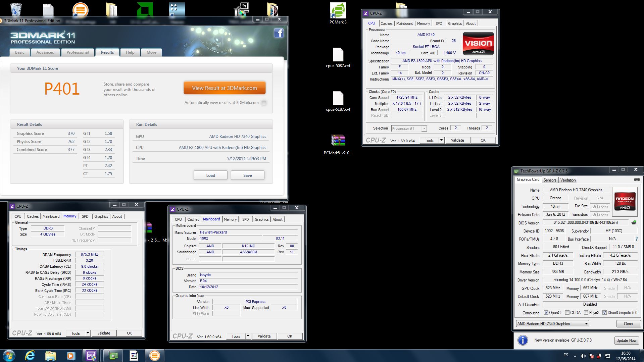Click the AMD Vision logo in CPU-Z
644x362 pixels.
[478, 43]
